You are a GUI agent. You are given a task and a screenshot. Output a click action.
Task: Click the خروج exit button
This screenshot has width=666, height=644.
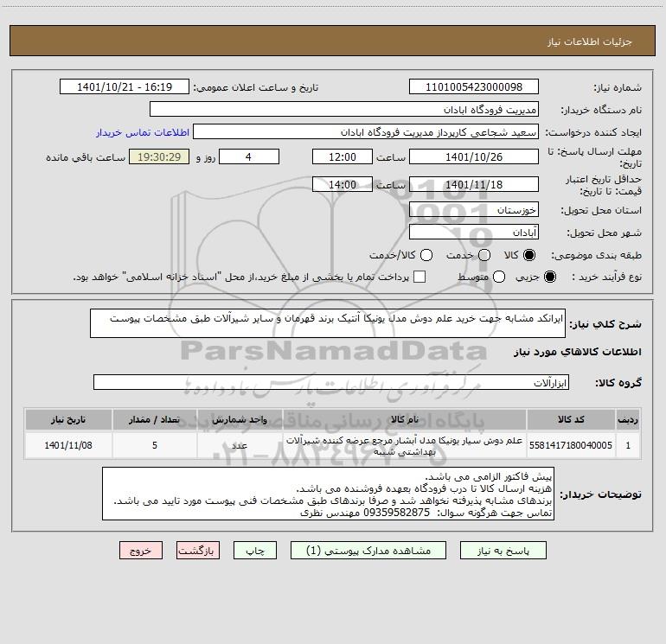tap(141, 551)
